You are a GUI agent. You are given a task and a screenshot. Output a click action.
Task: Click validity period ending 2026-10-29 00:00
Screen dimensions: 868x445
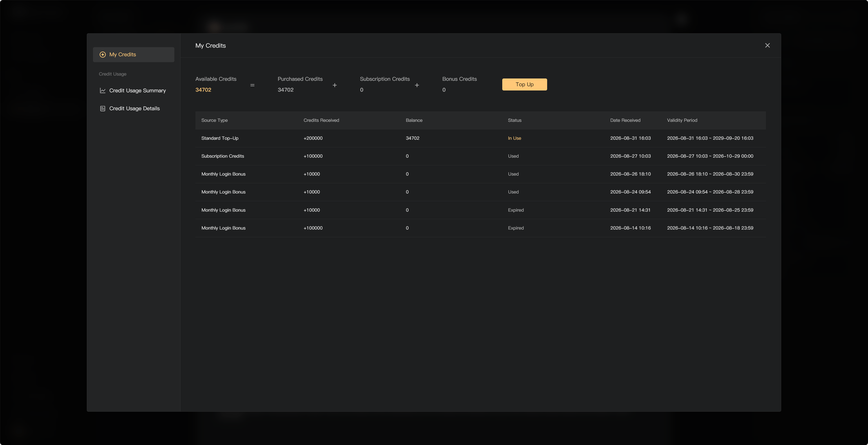pos(710,156)
